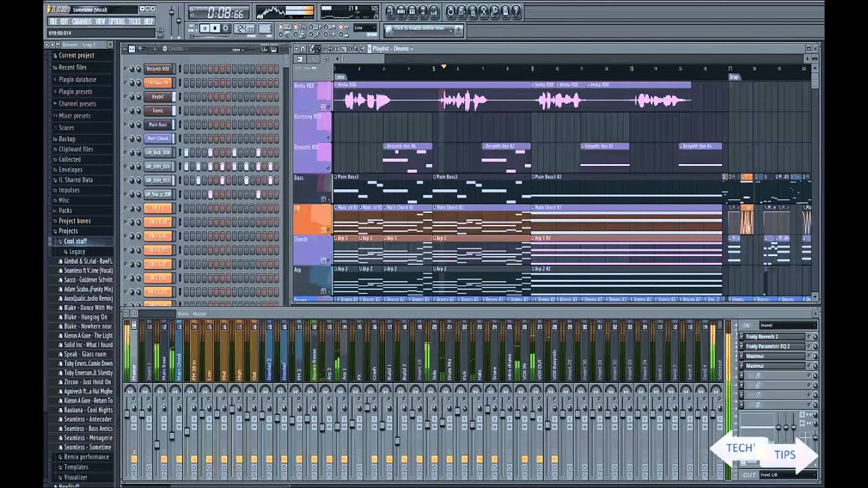The image size is (868, 488).
Task: Mute the Resynth VOX channel LED
Action: [125, 68]
